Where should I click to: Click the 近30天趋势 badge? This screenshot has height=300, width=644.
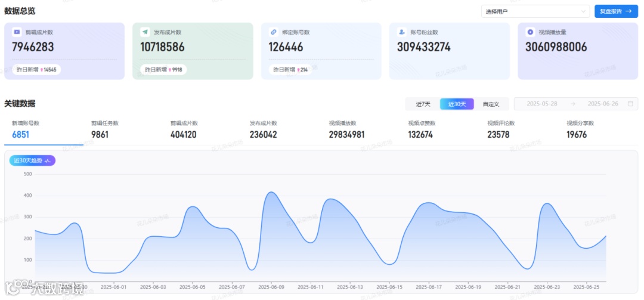coord(32,160)
